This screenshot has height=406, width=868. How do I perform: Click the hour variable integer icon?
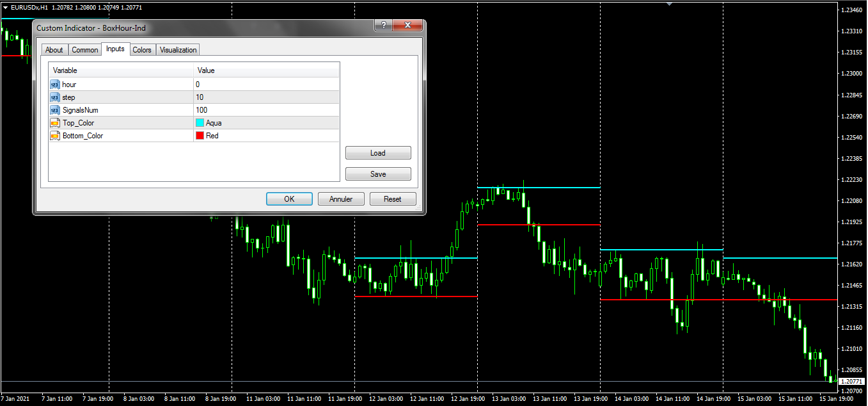click(x=54, y=85)
